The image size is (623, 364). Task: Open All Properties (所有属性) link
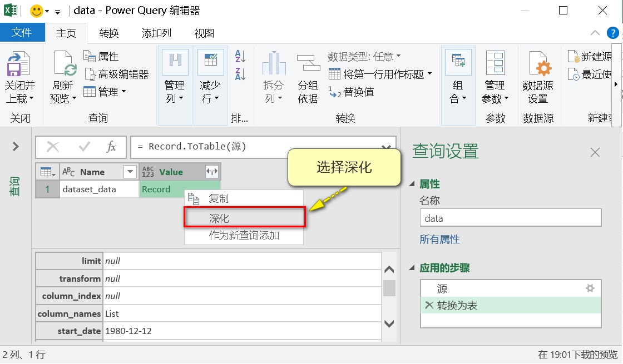click(439, 240)
